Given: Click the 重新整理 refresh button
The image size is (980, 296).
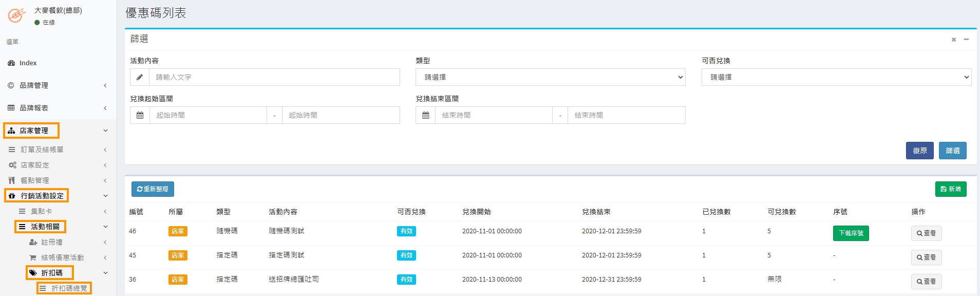Looking at the screenshot, I should pos(153,189).
